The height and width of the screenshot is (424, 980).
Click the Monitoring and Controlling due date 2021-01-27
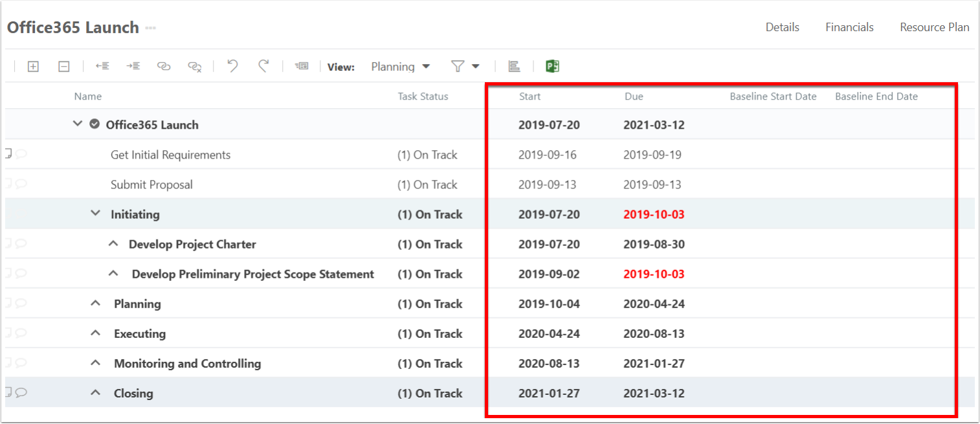654,363
